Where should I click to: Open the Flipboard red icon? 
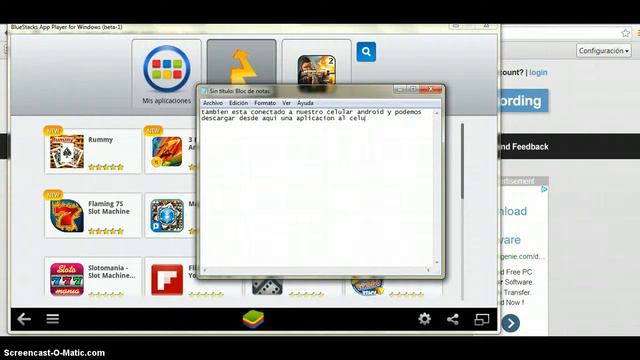point(167,280)
